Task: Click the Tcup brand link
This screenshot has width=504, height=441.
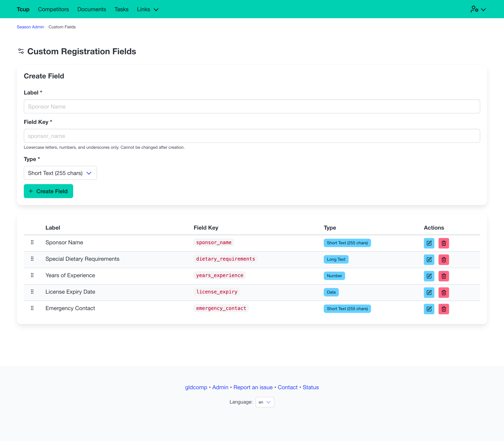Action: (23, 9)
